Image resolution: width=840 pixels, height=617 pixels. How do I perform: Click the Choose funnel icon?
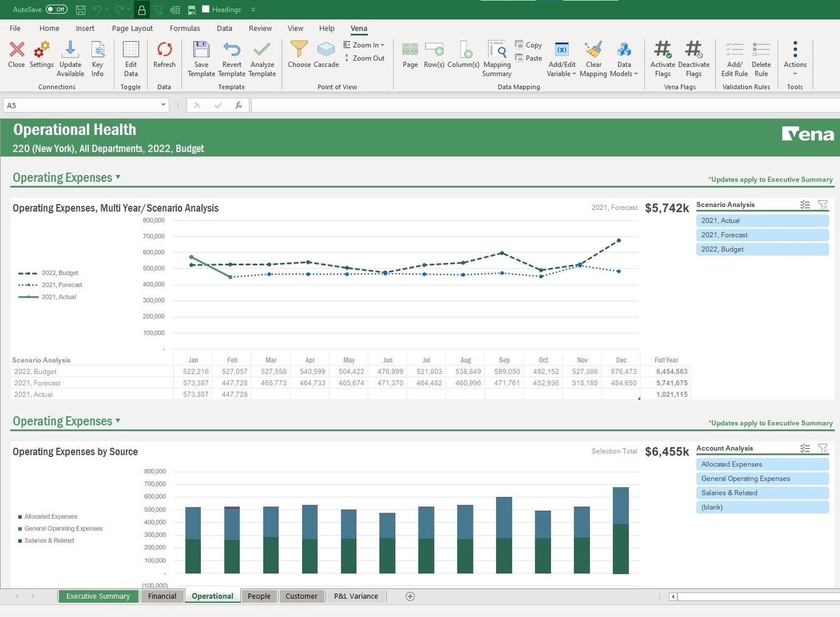299,49
